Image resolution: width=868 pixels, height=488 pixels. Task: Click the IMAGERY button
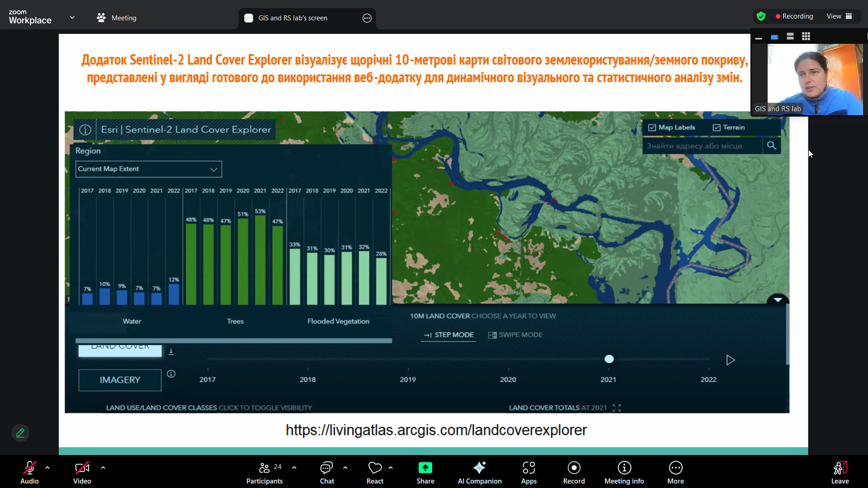[x=120, y=380]
